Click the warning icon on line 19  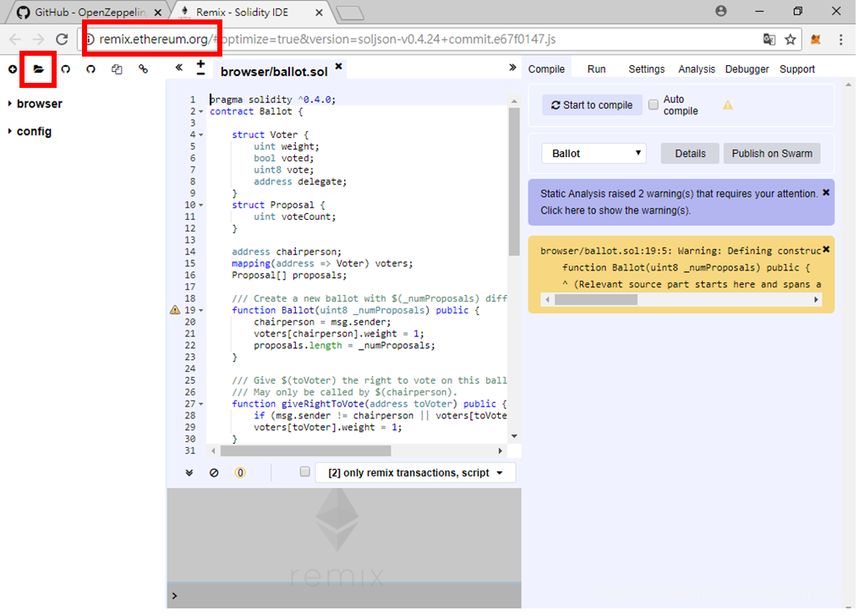(175, 310)
